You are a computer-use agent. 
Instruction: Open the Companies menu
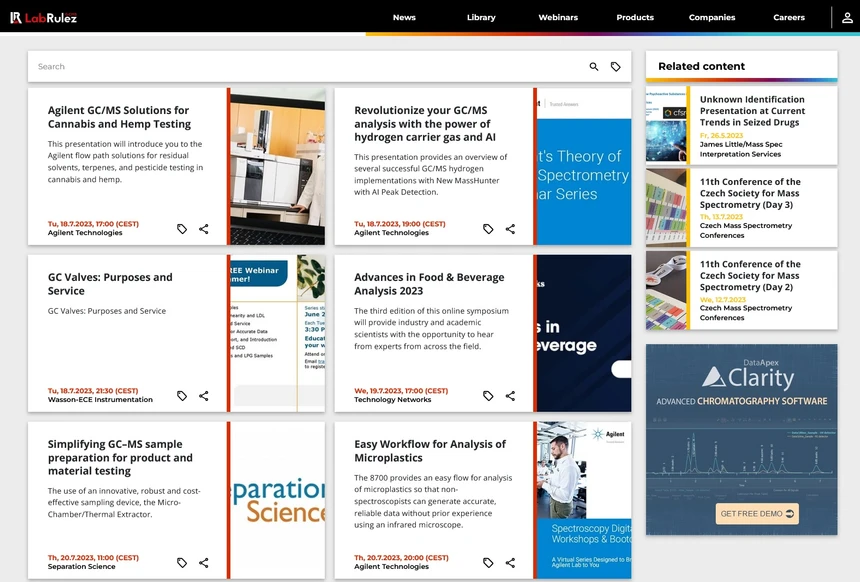(712, 18)
